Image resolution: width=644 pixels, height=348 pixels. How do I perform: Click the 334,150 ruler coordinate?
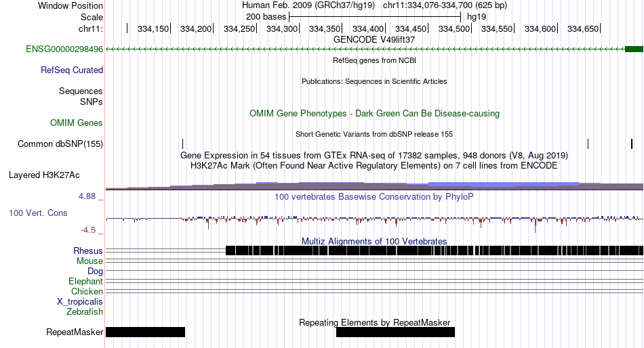(x=153, y=28)
